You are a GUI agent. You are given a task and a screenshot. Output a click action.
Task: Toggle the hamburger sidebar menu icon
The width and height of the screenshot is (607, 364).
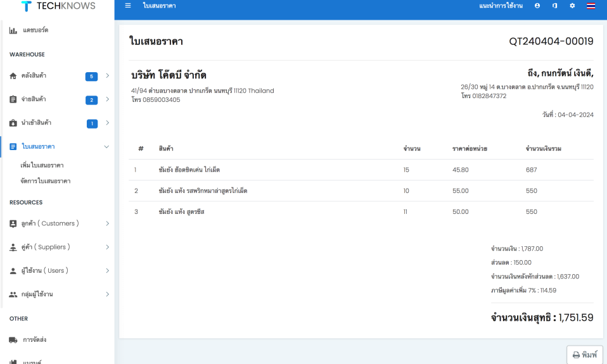click(x=128, y=6)
